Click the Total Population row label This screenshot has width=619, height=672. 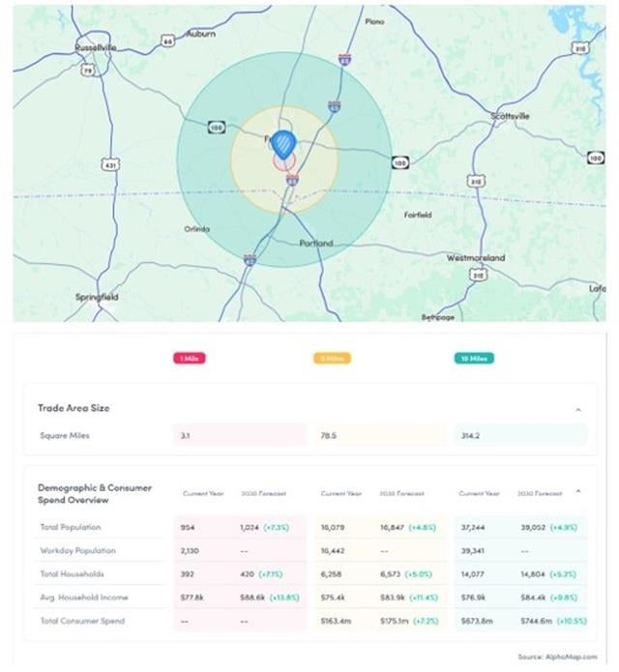(71, 527)
